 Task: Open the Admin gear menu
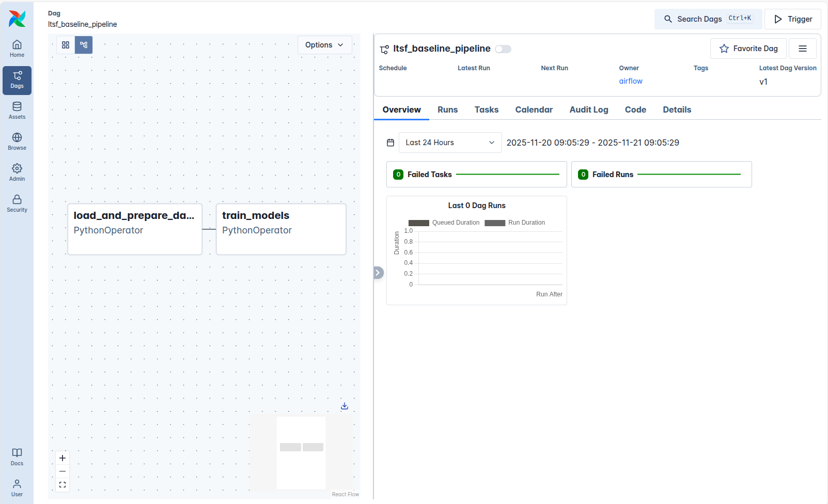pos(17,173)
